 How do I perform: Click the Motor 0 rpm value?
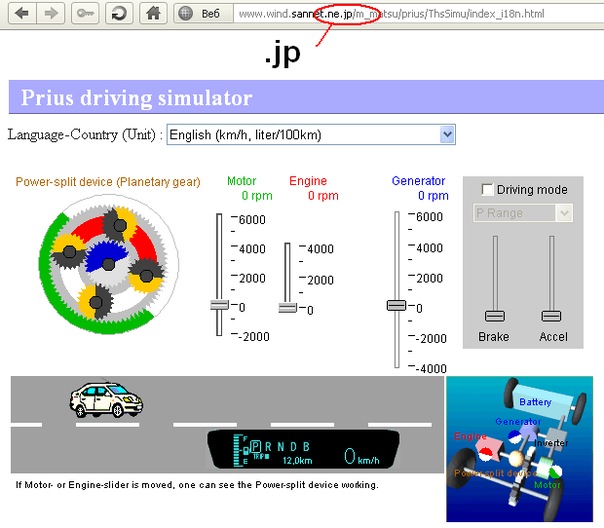[257, 196]
